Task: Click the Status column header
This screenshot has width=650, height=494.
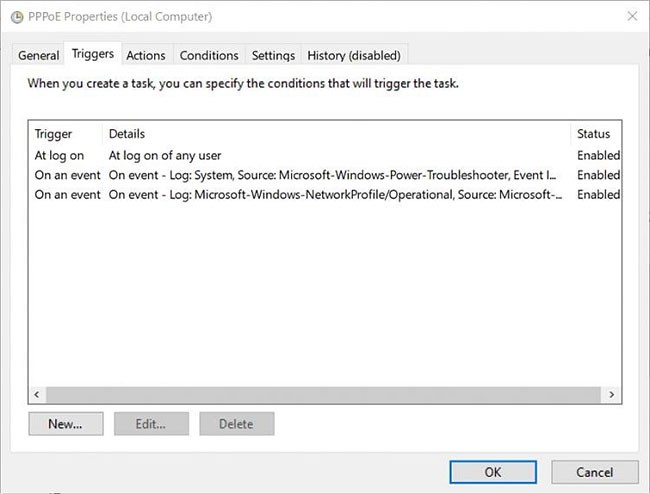Action: pyautogui.click(x=594, y=133)
